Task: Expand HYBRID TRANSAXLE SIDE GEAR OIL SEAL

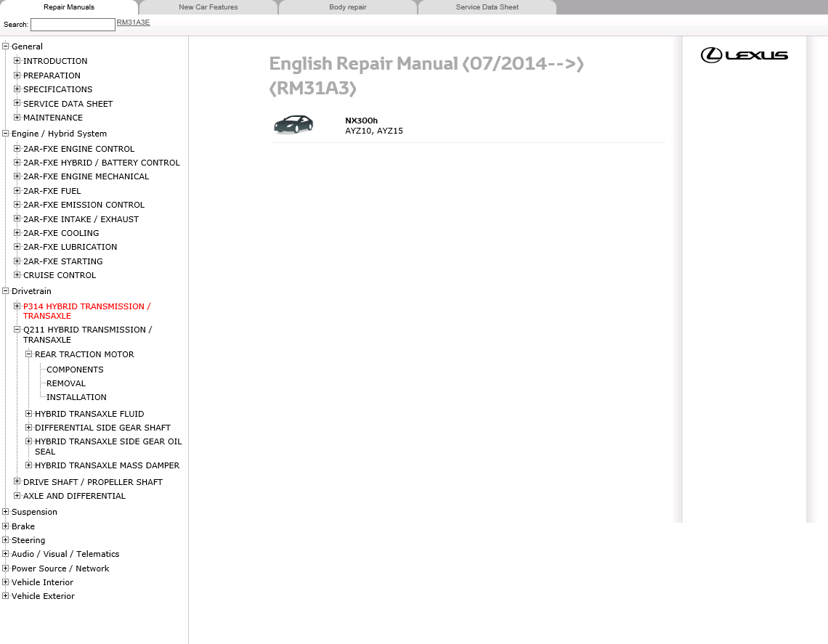Action: point(29,441)
